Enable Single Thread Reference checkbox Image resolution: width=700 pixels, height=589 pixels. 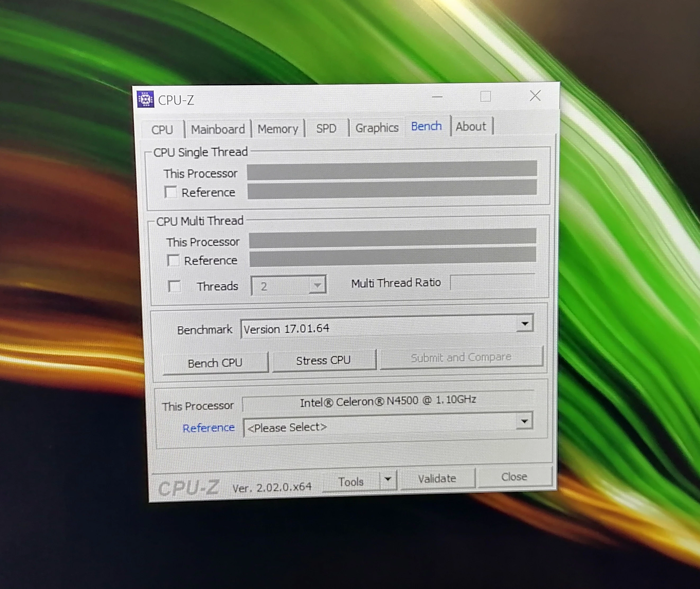tap(171, 192)
